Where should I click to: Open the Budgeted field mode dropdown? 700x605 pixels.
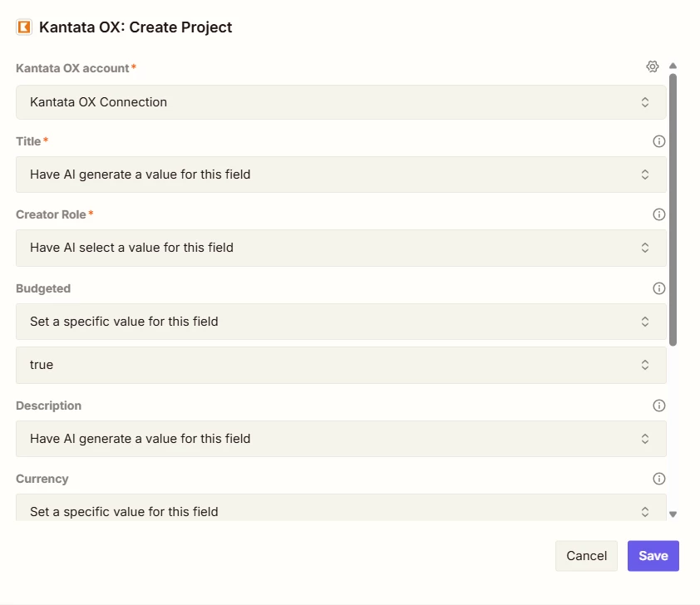point(341,322)
